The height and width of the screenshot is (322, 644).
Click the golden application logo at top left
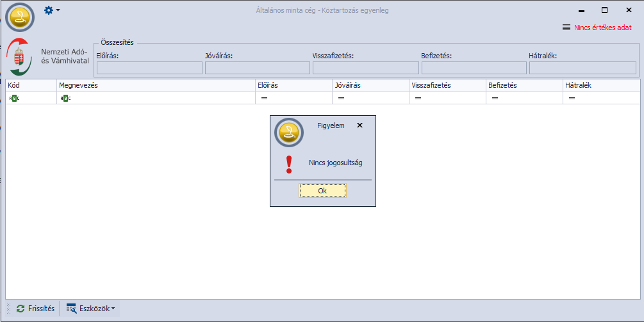pos(19,17)
